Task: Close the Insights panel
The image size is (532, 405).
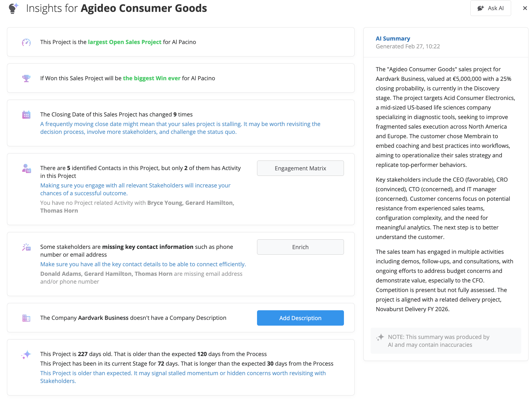Action: pos(525,8)
